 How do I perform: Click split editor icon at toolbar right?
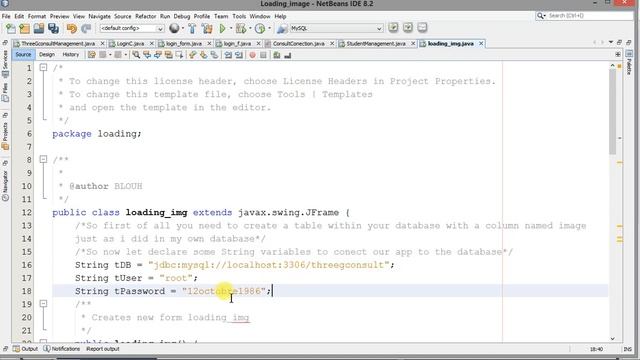coord(618,55)
